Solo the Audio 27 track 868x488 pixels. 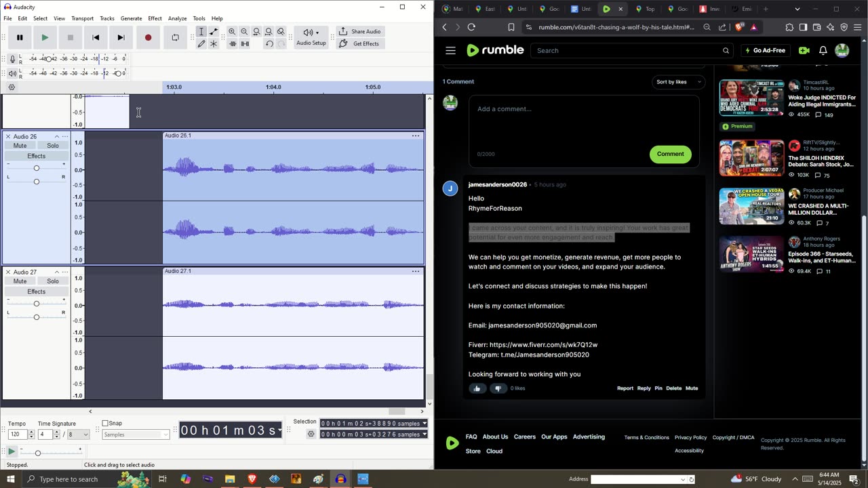pyautogui.click(x=53, y=281)
